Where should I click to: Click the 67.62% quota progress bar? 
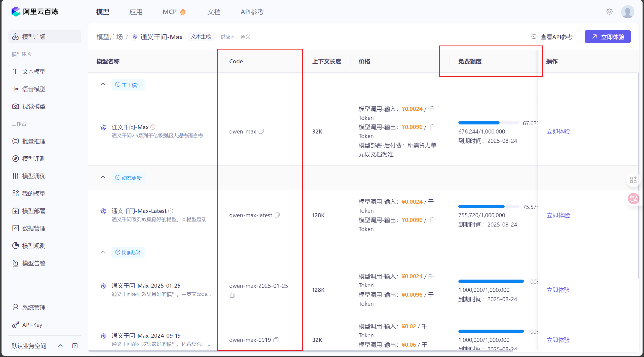[489, 123]
